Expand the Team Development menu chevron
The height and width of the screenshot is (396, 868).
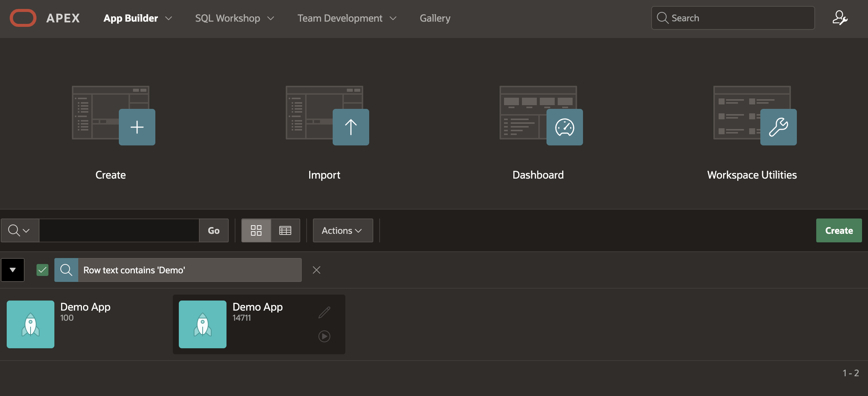(393, 18)
